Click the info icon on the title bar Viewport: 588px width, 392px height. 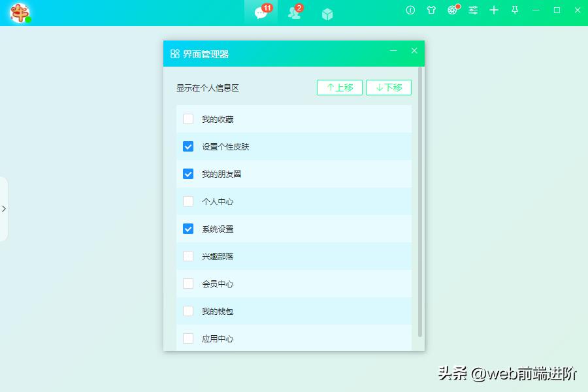(410, 10)
